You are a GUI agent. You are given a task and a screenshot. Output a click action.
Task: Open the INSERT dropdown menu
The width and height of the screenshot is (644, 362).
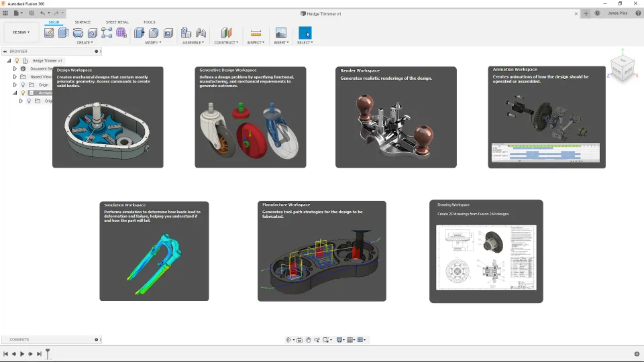pyautogui.click(x=281, y=43)
